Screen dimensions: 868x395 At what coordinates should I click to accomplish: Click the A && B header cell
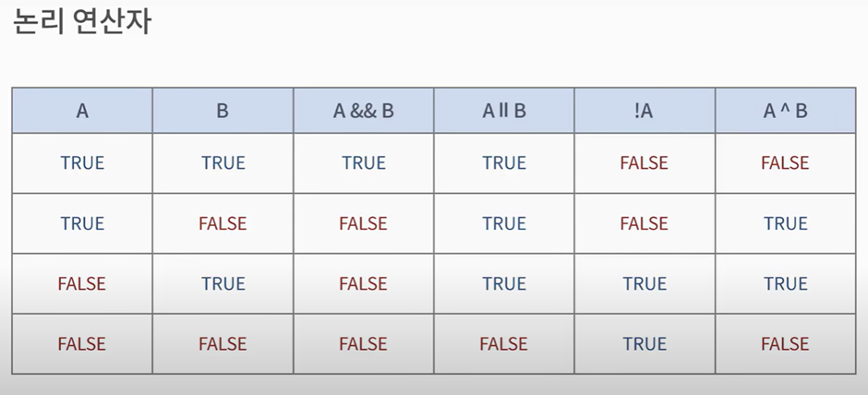[363, 111]
